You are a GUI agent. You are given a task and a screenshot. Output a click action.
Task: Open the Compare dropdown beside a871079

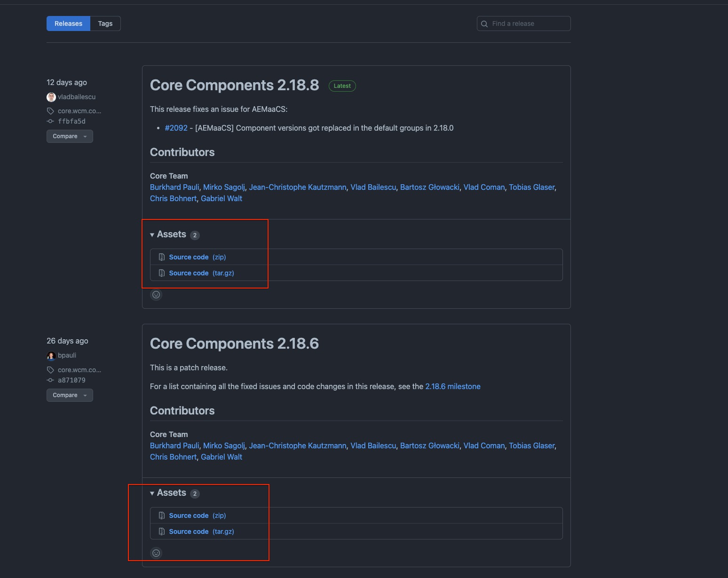pos(70,395)
